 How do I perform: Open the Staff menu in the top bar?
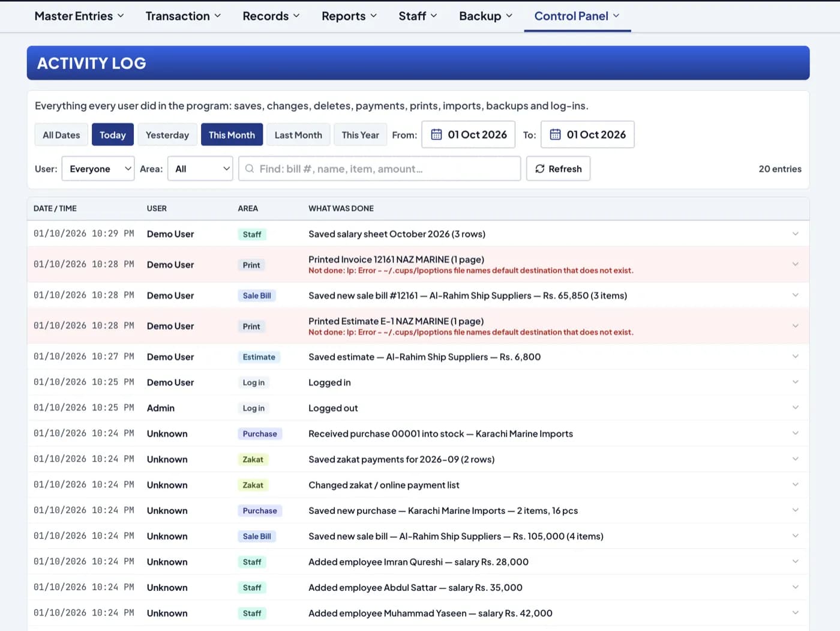coord(418,16)
